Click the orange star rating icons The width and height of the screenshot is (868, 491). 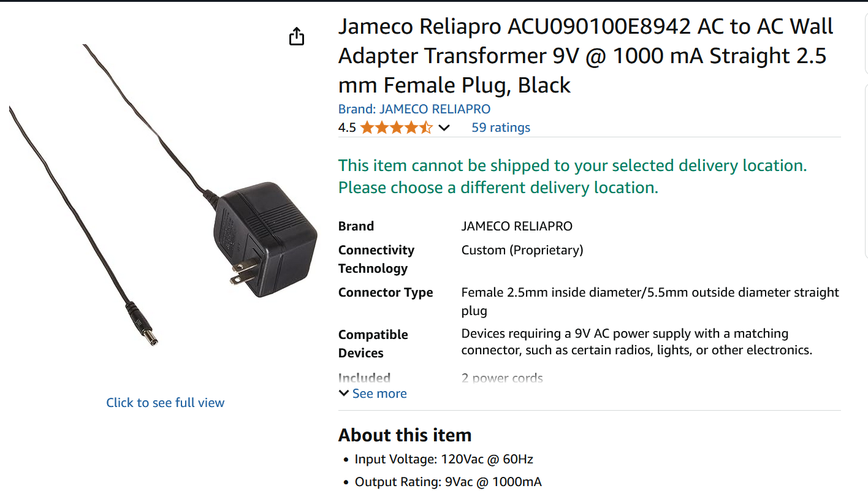(396, 128)
